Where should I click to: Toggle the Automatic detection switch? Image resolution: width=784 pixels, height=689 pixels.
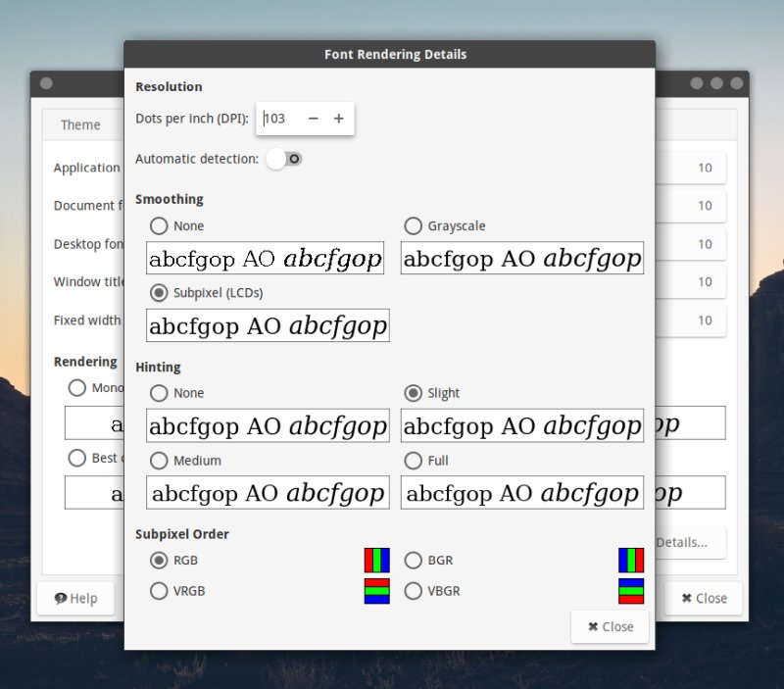pyautogui.click(x=284, y=158)
